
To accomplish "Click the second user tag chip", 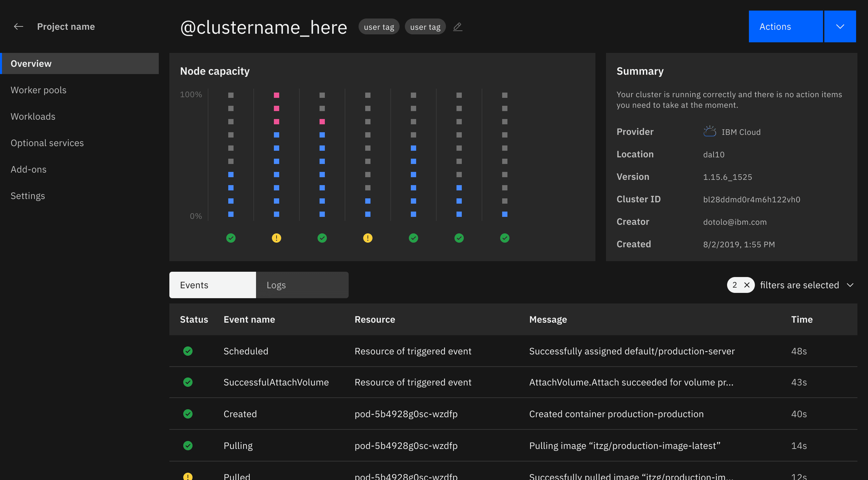I will (x=425, y=26).
